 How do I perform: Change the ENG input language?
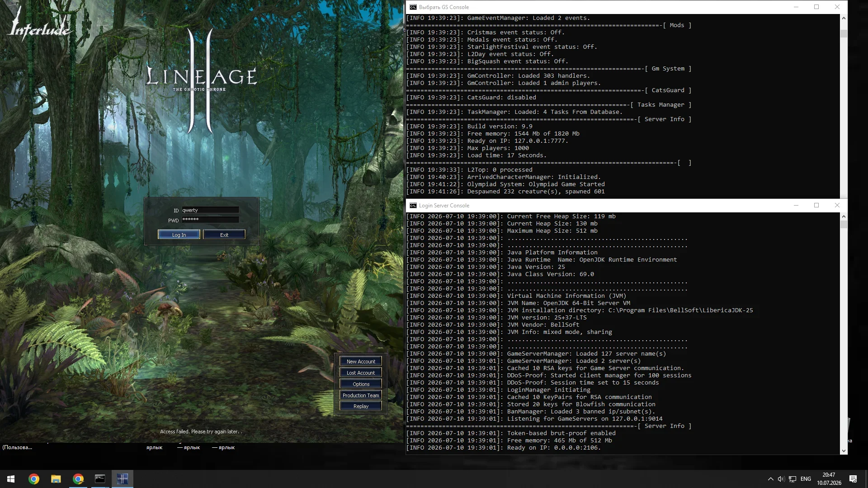(x=806, y=479)
